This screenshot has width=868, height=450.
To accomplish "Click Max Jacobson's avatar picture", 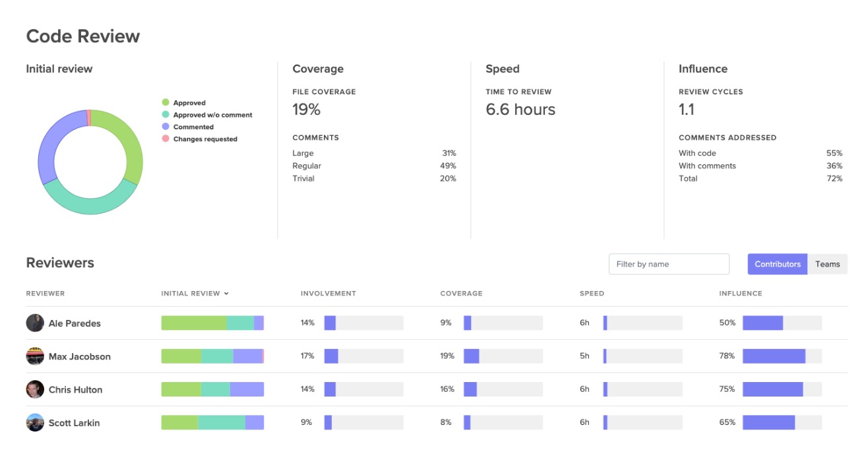I will coord(35,356).
